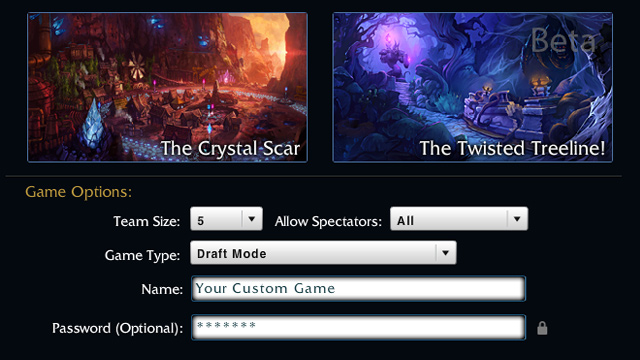This screenshot has height=360, width=640.
Task: Click the Beta label on Twisted Treeline
Action: pos(563,40)
